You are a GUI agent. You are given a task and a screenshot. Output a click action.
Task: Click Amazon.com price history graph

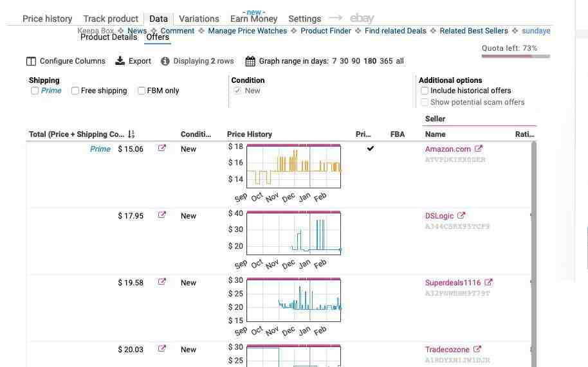[x=293, y=166]
